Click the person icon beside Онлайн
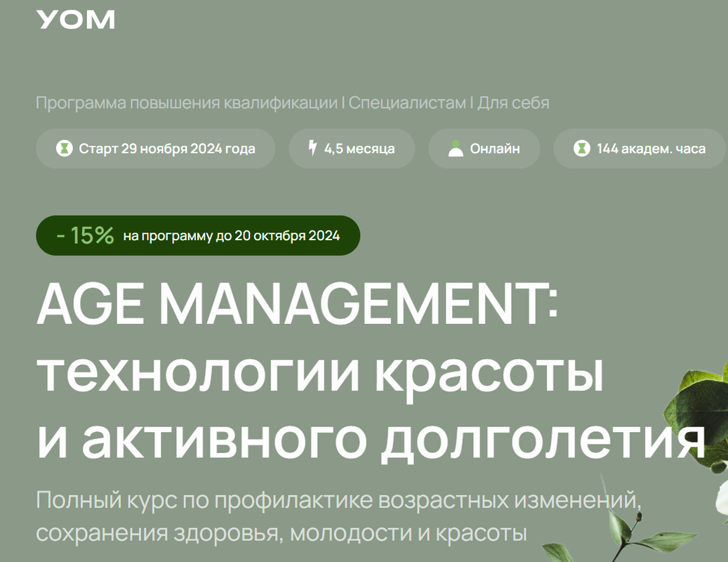 pos(456,149)
